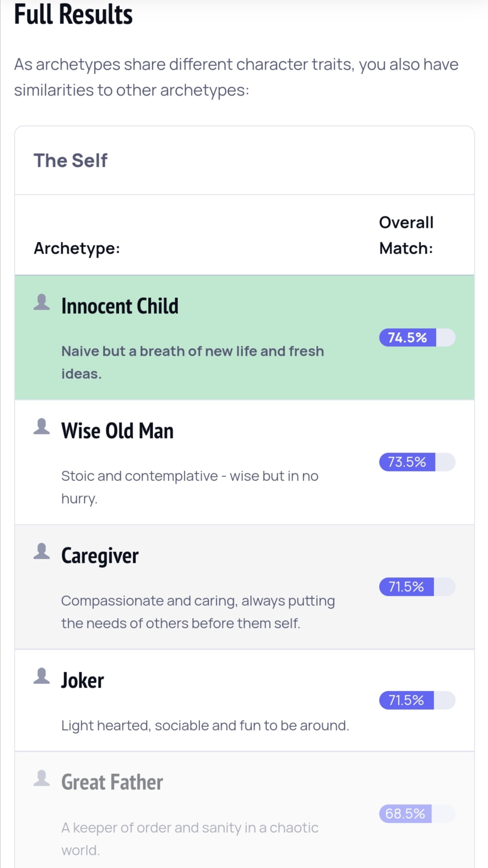The width and height of the screenshot is (488, 868).
Task: Click the Full Results heading
Action: click(73, 14)
